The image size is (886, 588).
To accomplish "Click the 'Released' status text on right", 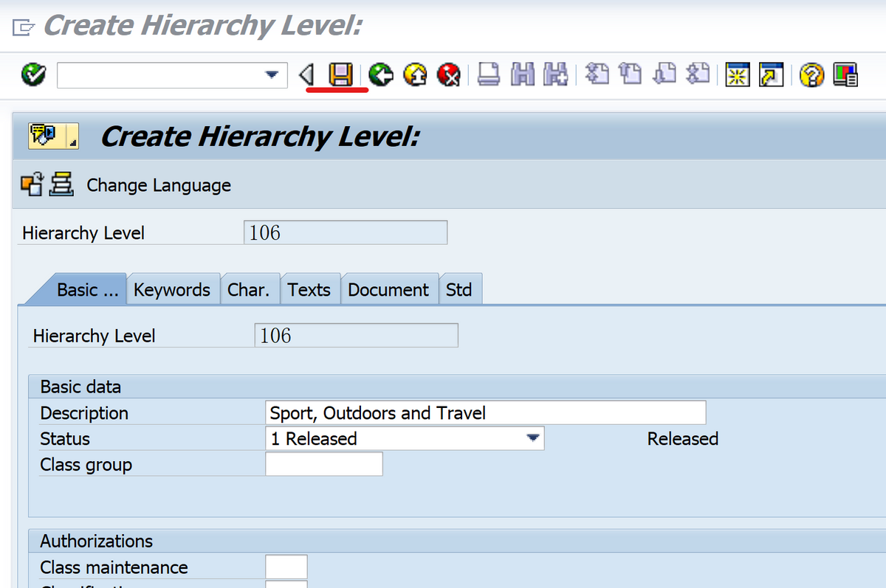I will click(682, 439).
